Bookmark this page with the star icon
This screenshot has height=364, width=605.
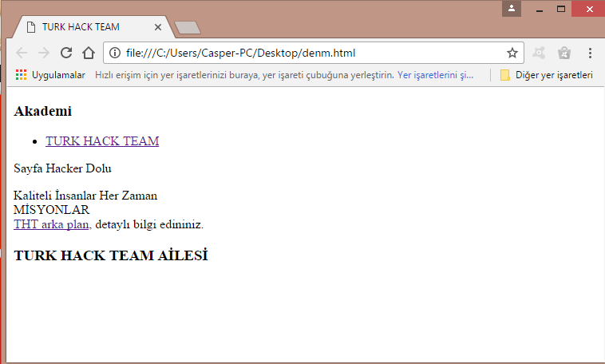coord(512,53)
